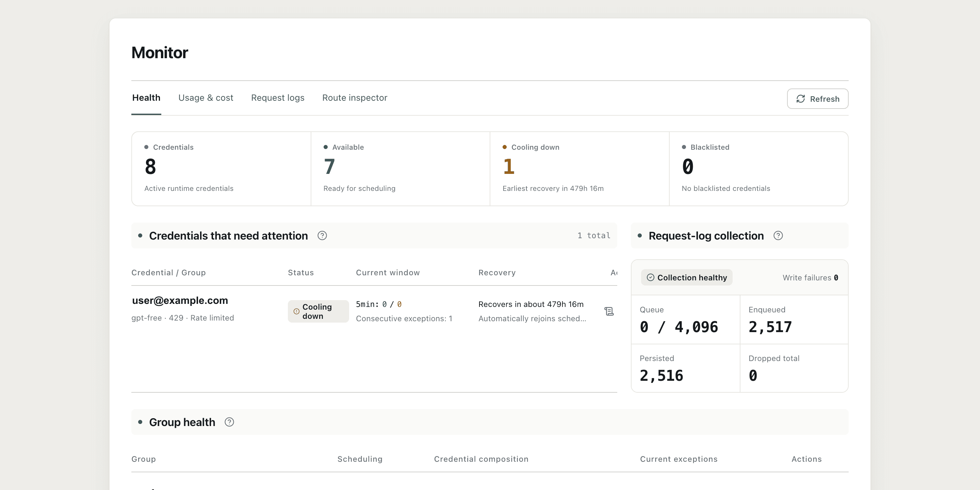Click 'Recovers in about 479h 16m' text
The image size is (980, 490).
531,304
